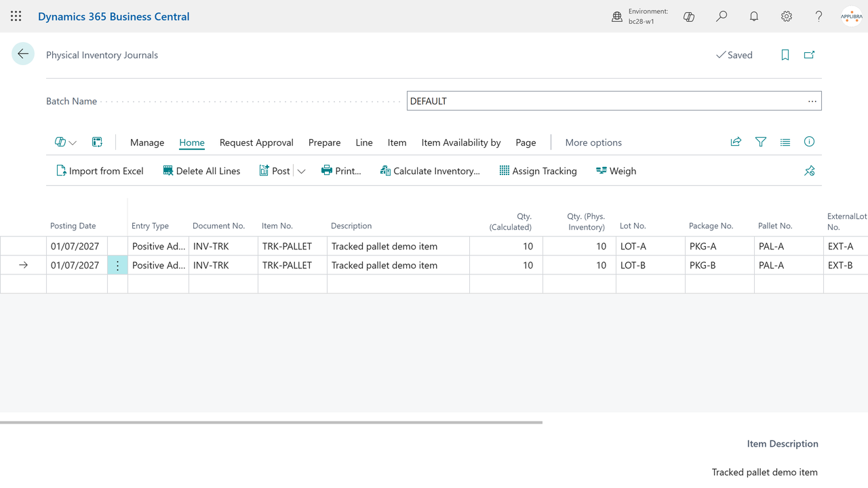Open the Request Approval menu
The width and height of the screenshot is (868, 488).
pos(256,142)
